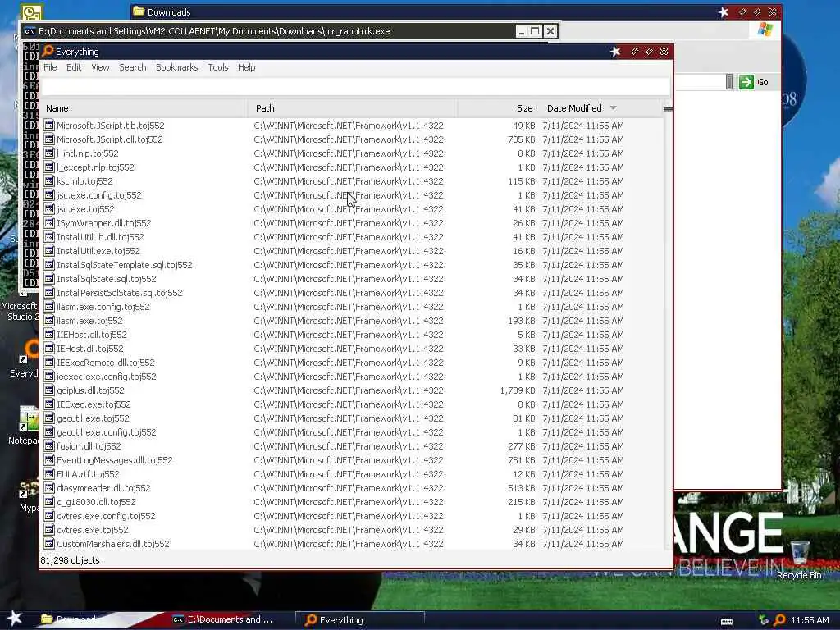The height and width of the screenshot is (630, 840).
Task: Click the file icon of Microsoft.JScript.tlb.toj552
Action: (x=49, y=126)
